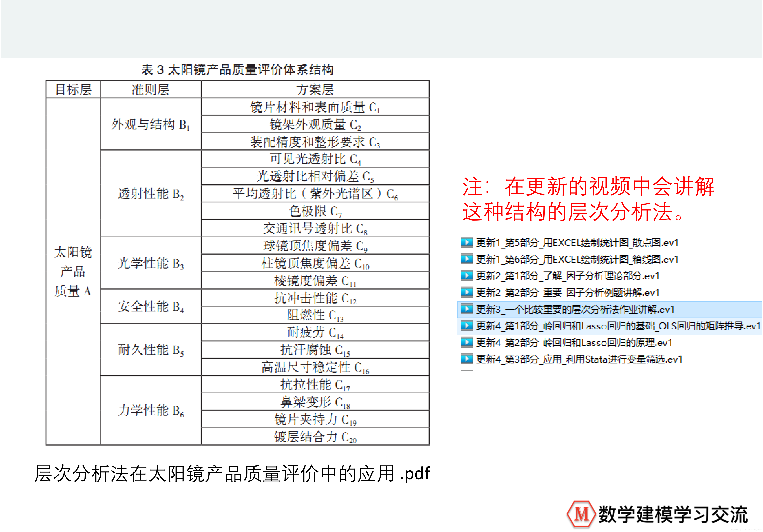Image resolution: width=763 pixels, height=532 pixels.
Task: Click cell 阻燃性 C13
Action: 315,315
